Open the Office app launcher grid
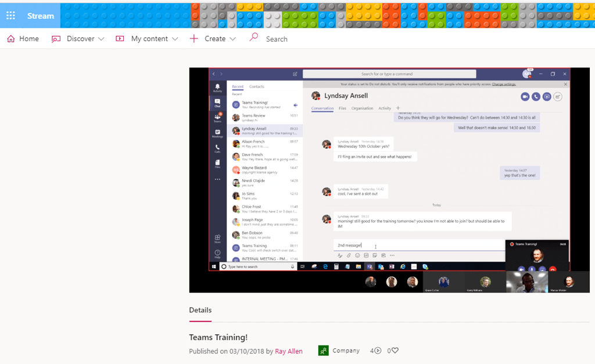 click(10, 16)
